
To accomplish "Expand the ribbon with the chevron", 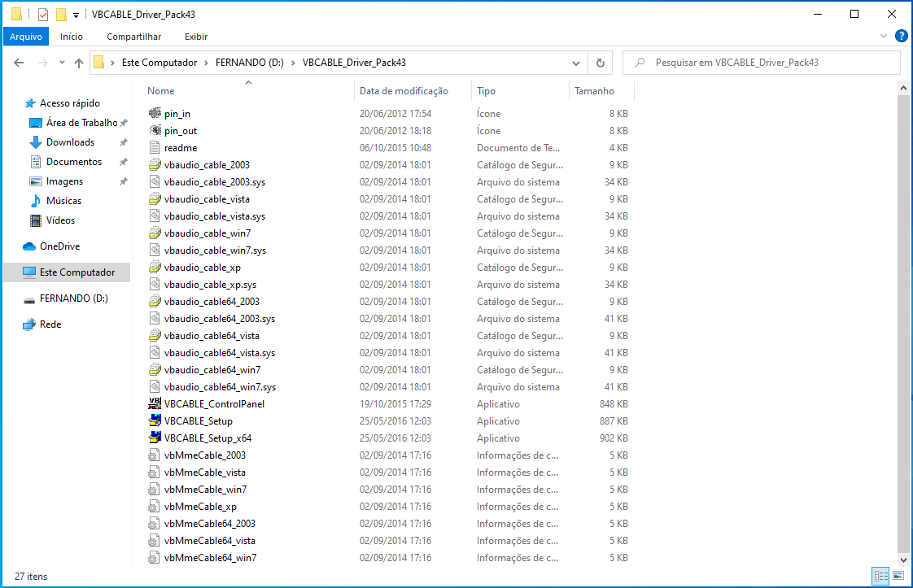I will [x=884, y=36].
